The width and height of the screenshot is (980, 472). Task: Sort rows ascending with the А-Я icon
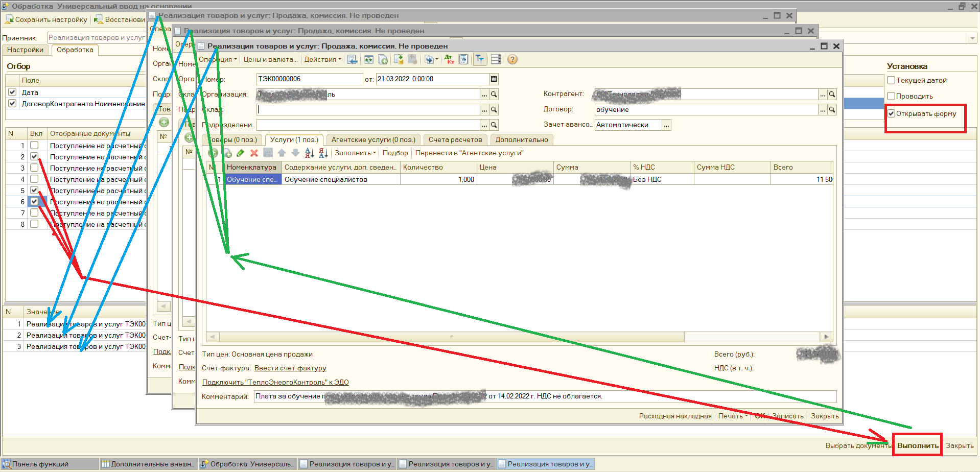309,153
